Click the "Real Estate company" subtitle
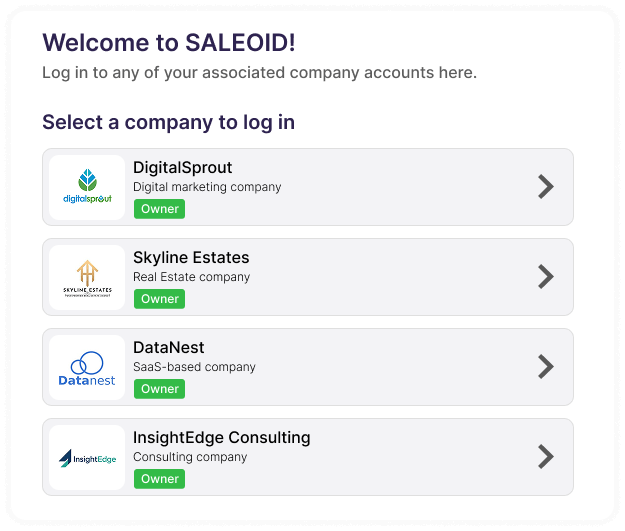 pos(191,277)
